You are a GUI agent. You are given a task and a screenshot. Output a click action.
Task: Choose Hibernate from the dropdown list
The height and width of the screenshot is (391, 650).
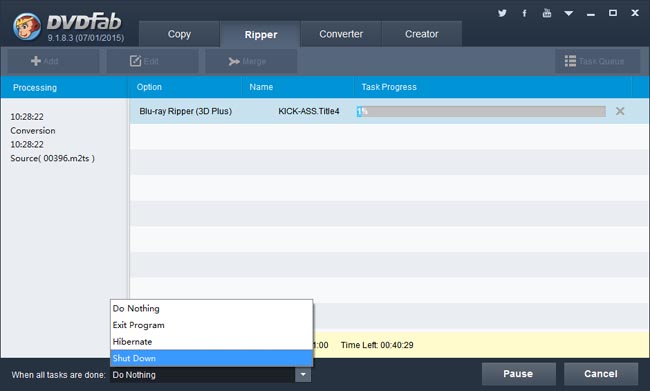[211, 342]
